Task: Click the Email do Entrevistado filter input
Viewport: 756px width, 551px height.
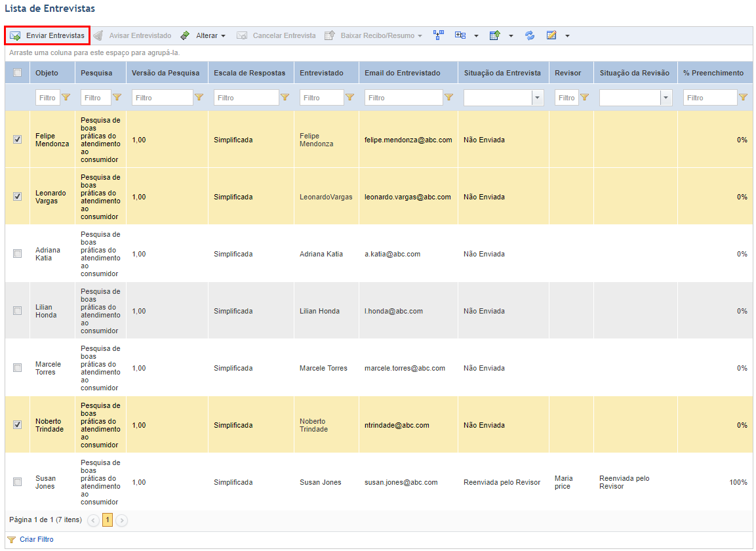Action: pyautogui.click(x=403, y=98)
